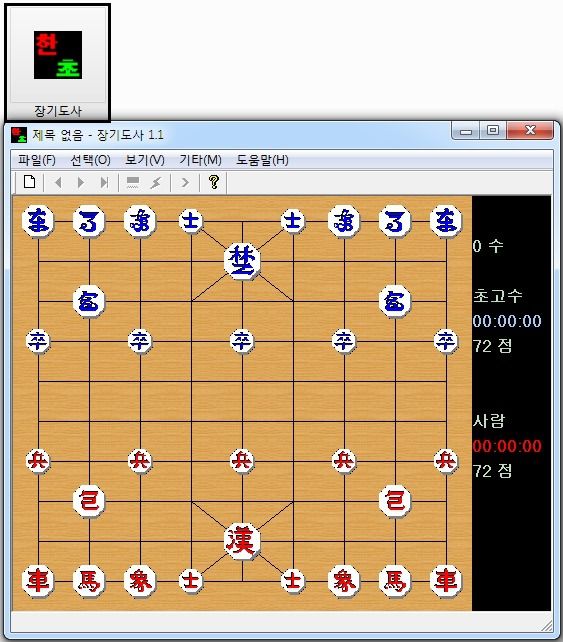Click the '0 수' move counter
This screenshot has height=642, width=563.
[x=488, y=246]
